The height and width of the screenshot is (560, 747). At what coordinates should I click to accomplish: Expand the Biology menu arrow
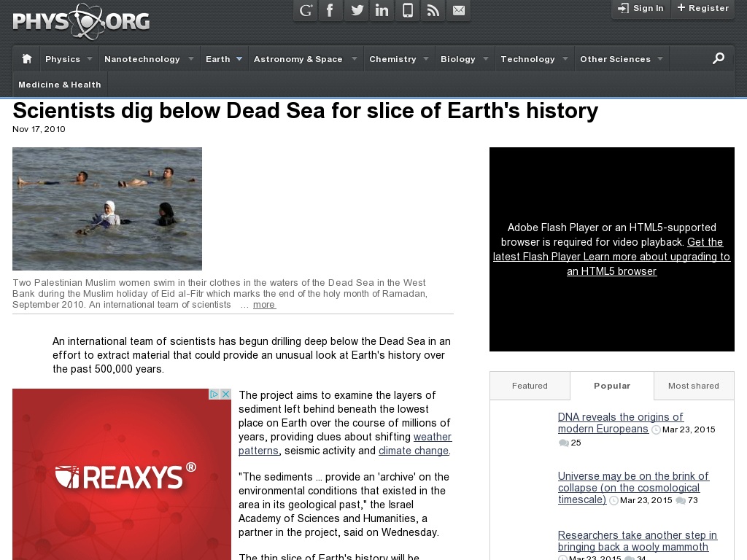[486, 58]
